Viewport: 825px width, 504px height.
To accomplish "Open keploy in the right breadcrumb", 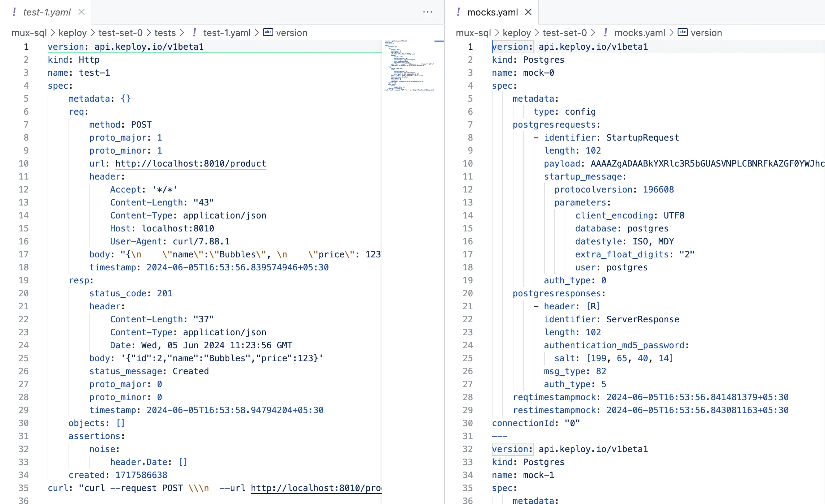I will point(517,33).
